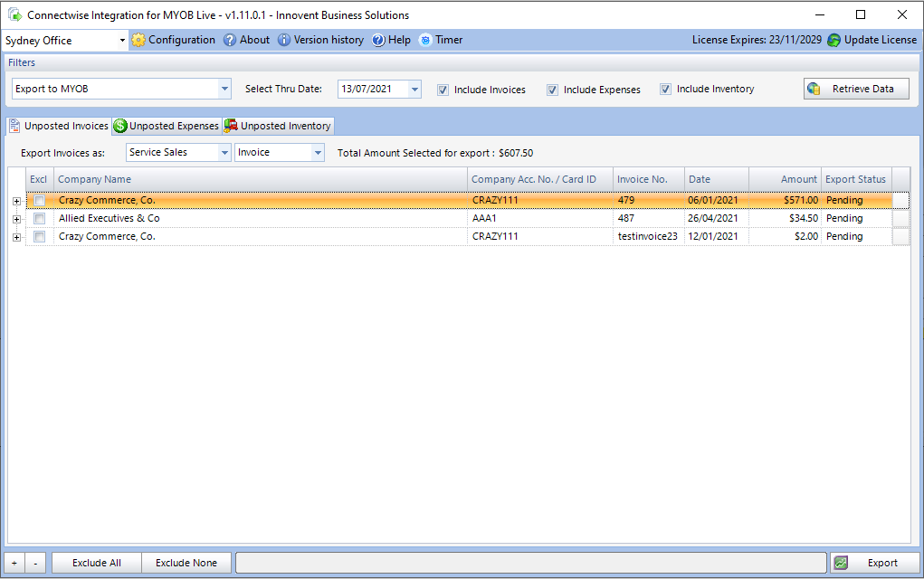This screenshot has width=924, height=579.
Task: Sort by the Amount column header
Action: pos(785,180)
